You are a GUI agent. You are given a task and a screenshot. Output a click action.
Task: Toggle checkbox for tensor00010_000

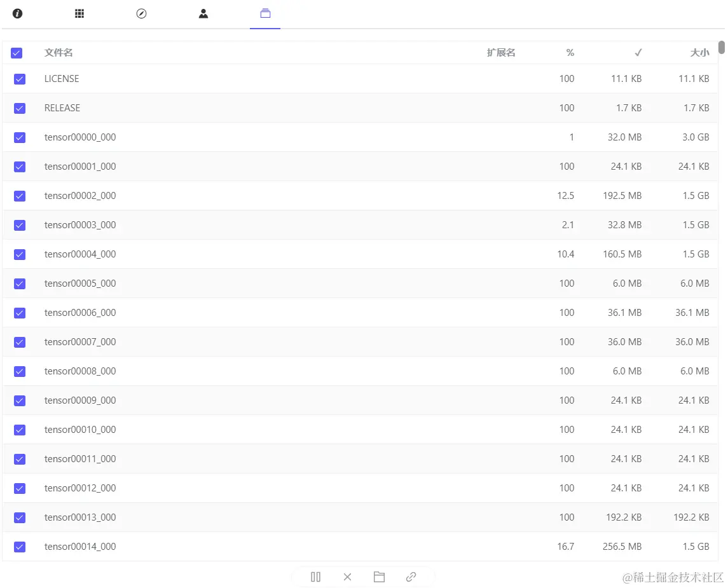[20, 430]
